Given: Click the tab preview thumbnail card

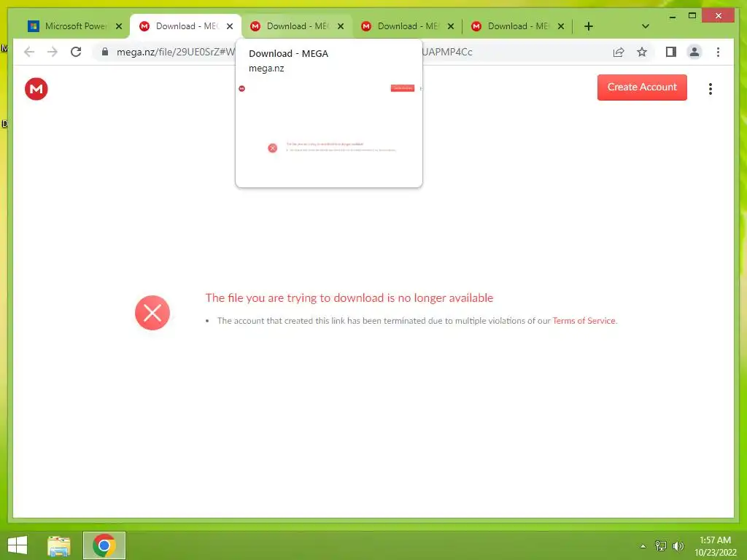Looking at the screenshot, I should click(329, 114).
